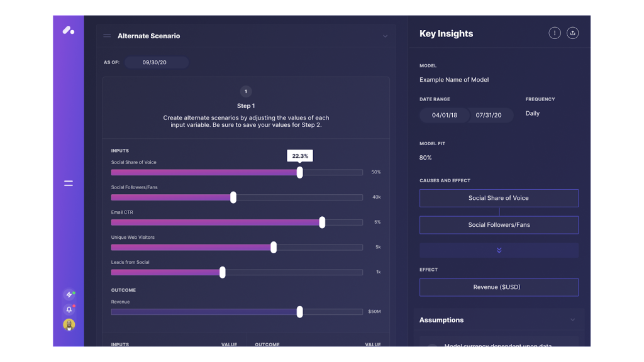644x362 pixels.
Task: Click the Email CTR slider handle
Action: pos(322,222)
